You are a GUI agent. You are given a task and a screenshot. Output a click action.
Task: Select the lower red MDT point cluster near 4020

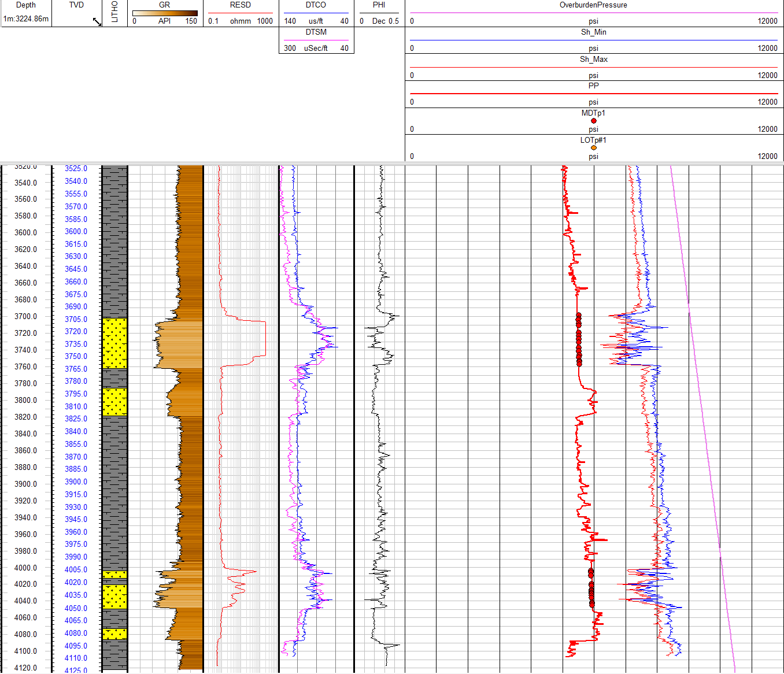point(591,588)
